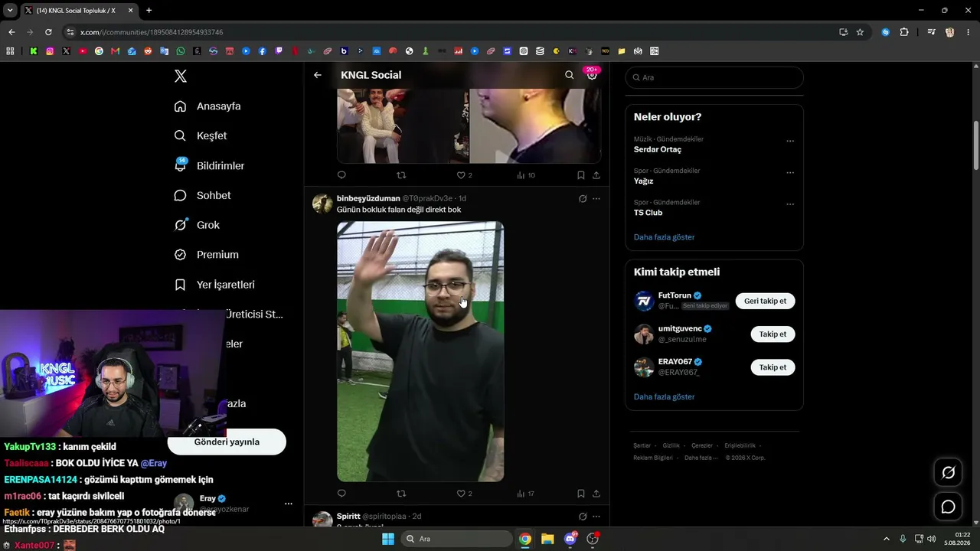This screenshot has height=551, width=980.
Task: Bookmark the binbeşyüzduman post
Action: pyautogui.click(x=581, y=494)
